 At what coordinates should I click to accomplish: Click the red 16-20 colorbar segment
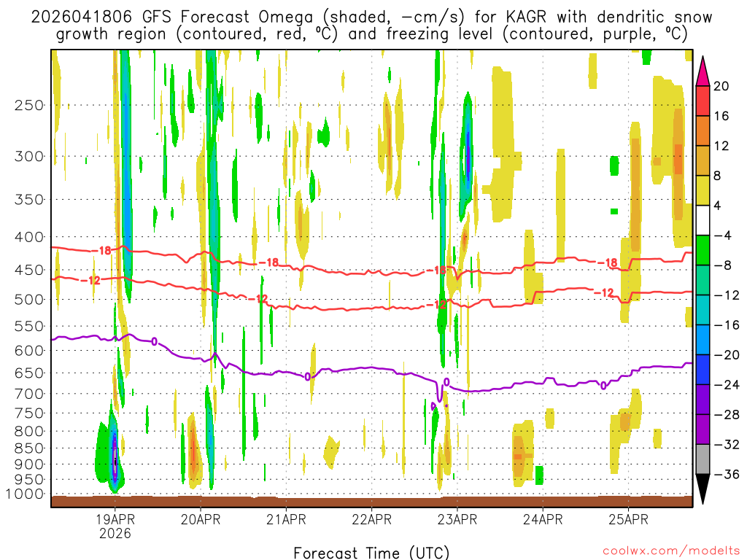pyautogui.click(x=703, y=101)
